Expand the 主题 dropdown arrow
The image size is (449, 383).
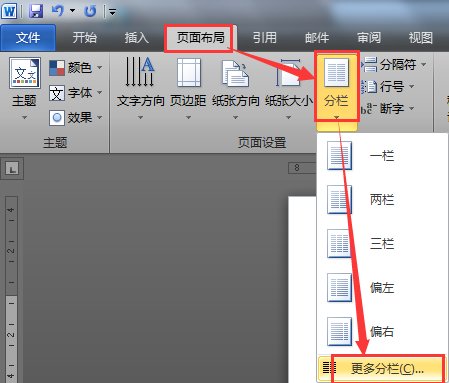coord(24,117)
